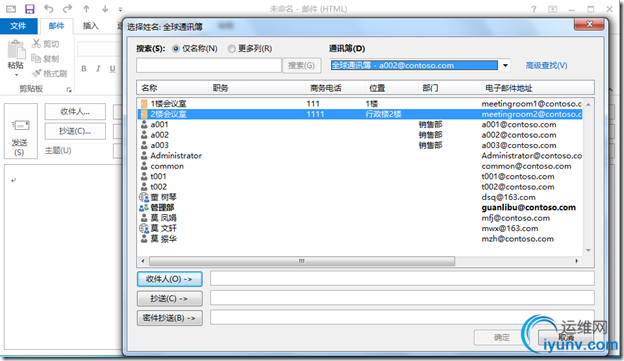Screen dimensions: 624x361
Task: Click the horizontal scrollbar thumb in list
Action: point(302,261)
